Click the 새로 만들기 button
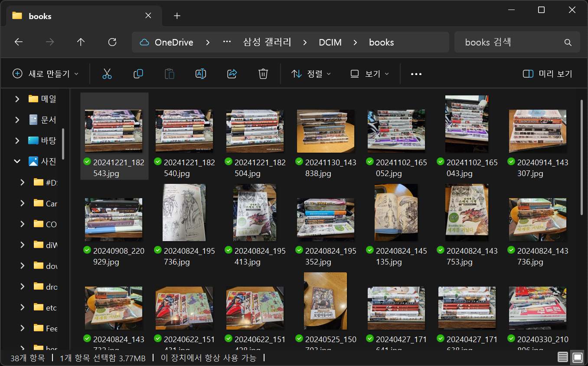This screenshot has width=588, height=366. coord(46,74)
